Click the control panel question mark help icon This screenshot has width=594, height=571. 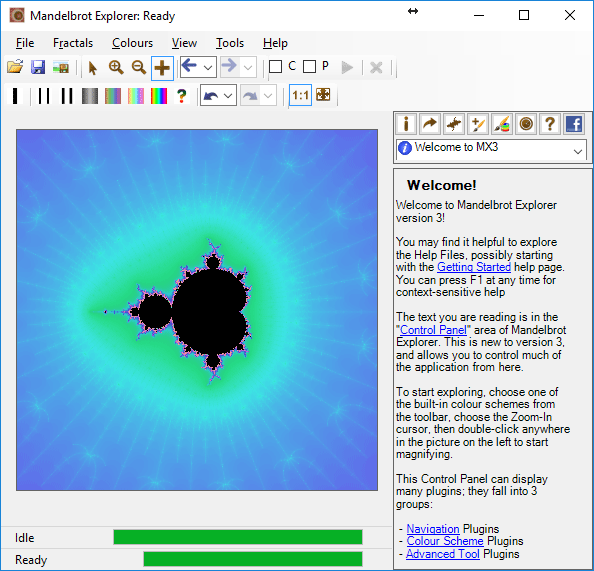550,124
